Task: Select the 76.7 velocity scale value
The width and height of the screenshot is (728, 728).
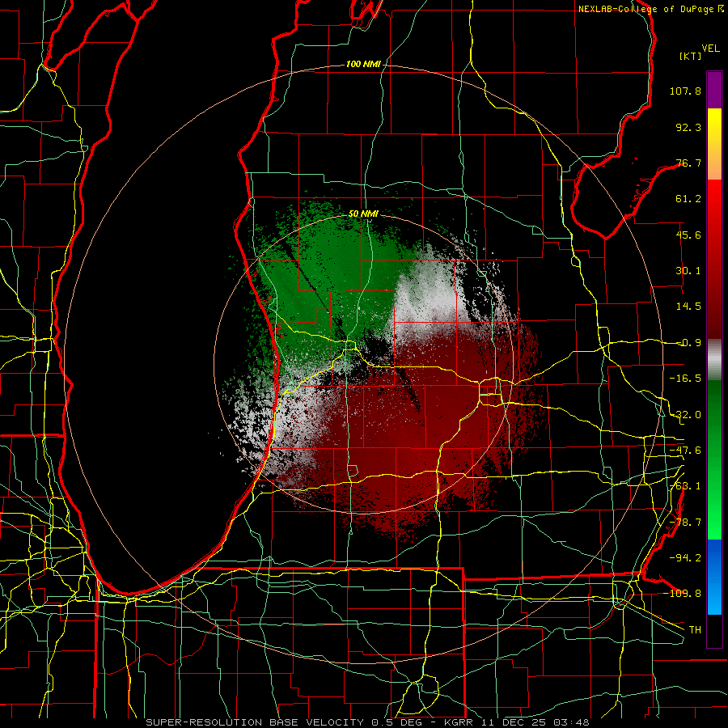Action: (x=688, y=163)
